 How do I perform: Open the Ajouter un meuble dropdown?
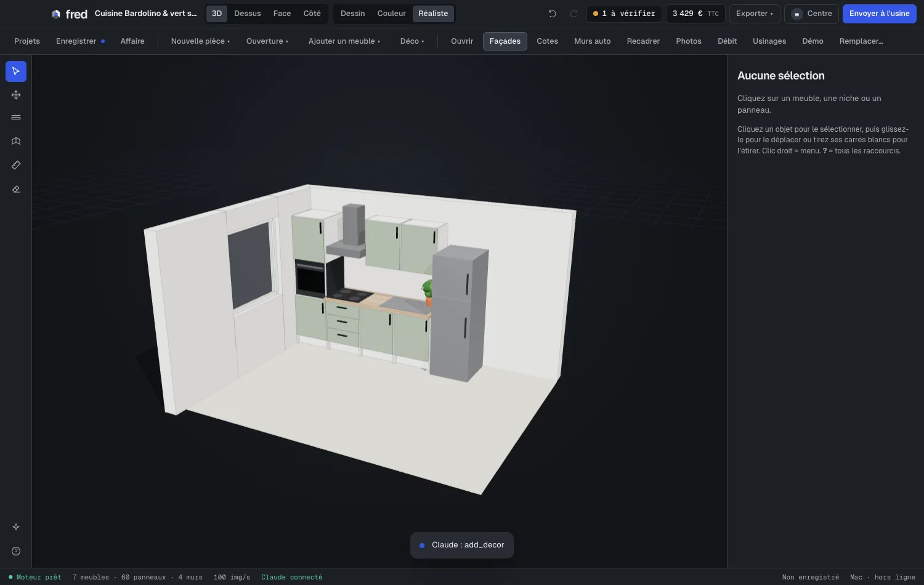pyautogui.click(x=344, y=41)
